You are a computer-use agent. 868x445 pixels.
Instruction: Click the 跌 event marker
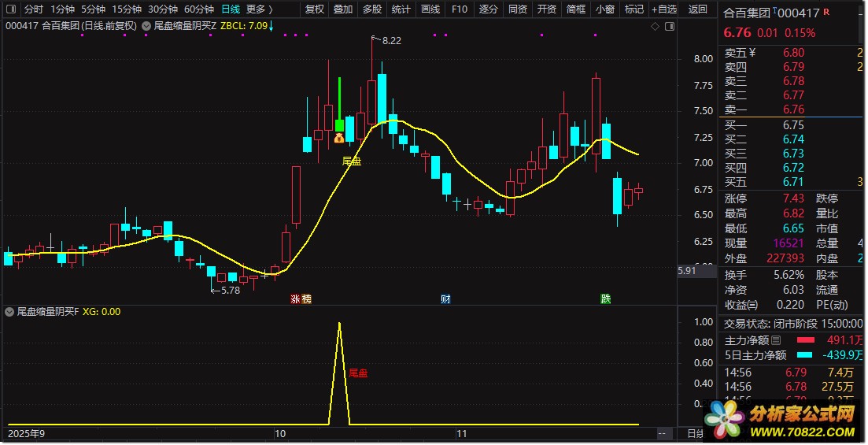[606, 299]
